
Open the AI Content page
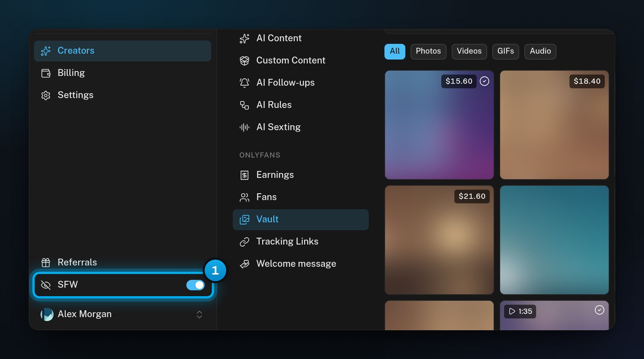click(x=301, y=38)
